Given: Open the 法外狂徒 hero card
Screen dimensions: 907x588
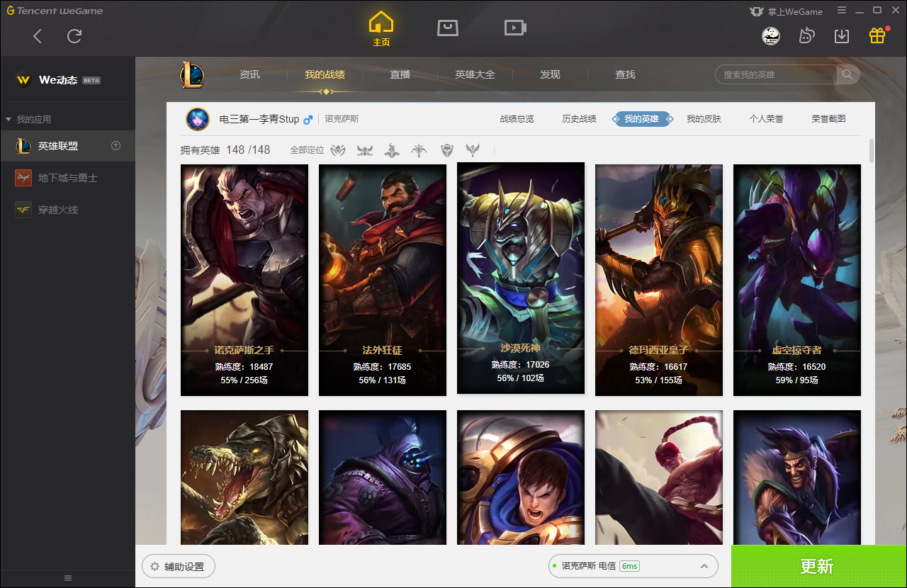Looking at the screenshot, I should click(383, 281).
